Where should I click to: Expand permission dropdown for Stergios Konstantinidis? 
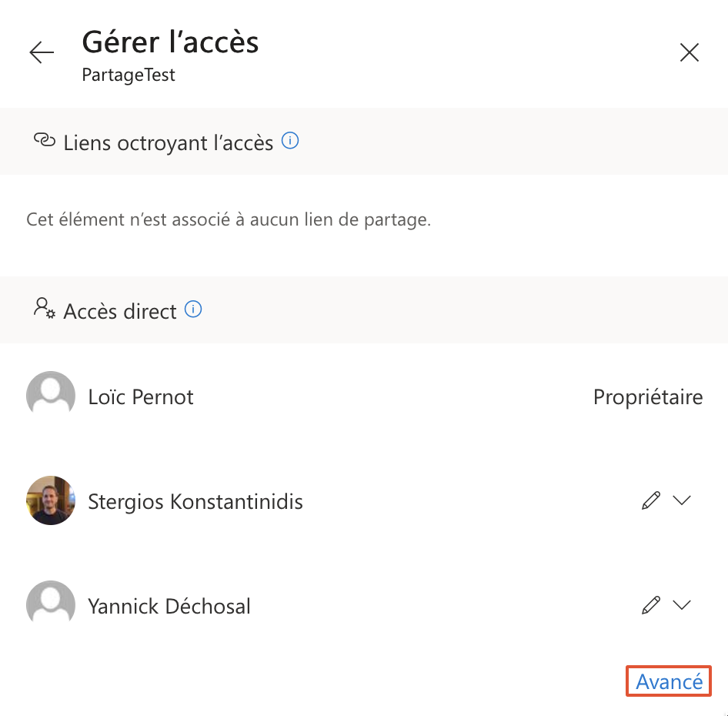coord(682,501)
